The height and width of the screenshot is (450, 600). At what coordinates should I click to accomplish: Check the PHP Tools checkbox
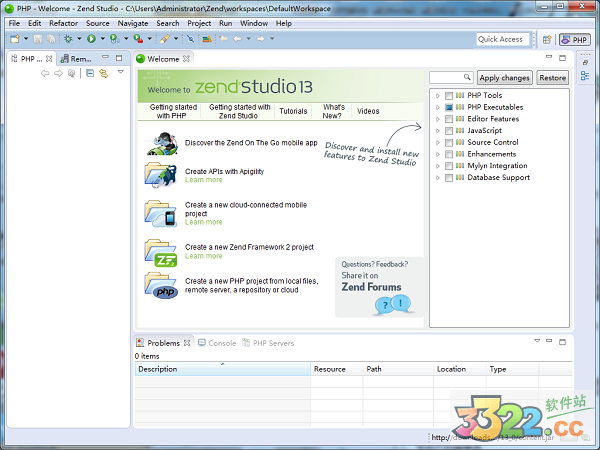[449, 95]
